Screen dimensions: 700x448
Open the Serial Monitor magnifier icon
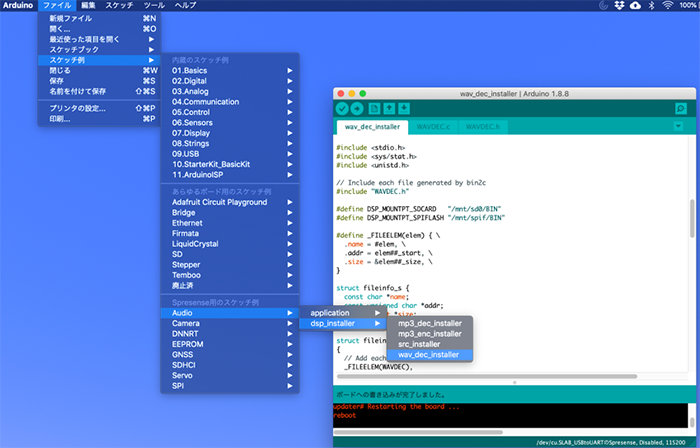[681, 108]
